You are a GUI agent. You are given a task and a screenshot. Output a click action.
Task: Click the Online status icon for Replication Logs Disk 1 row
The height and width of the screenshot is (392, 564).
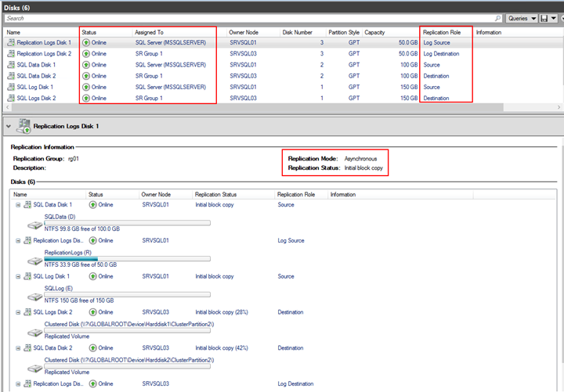pyautogui.click(x=86, y=42)
